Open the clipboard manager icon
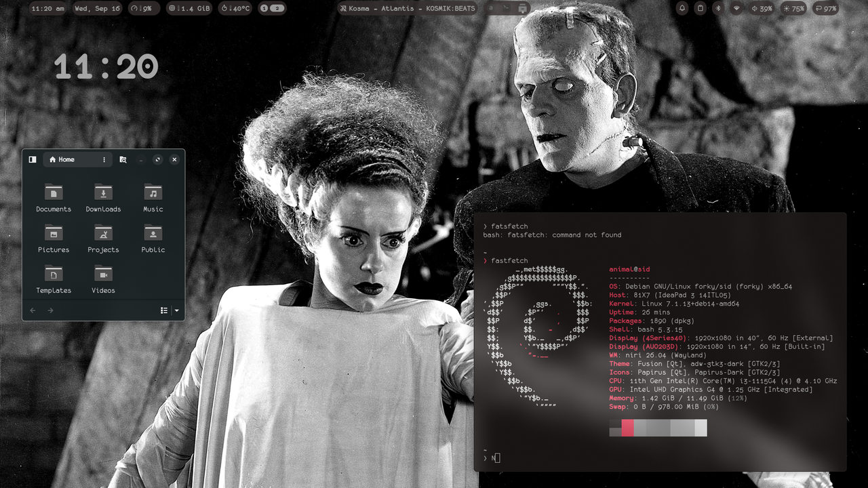The image size is (868, 488). 701,8
